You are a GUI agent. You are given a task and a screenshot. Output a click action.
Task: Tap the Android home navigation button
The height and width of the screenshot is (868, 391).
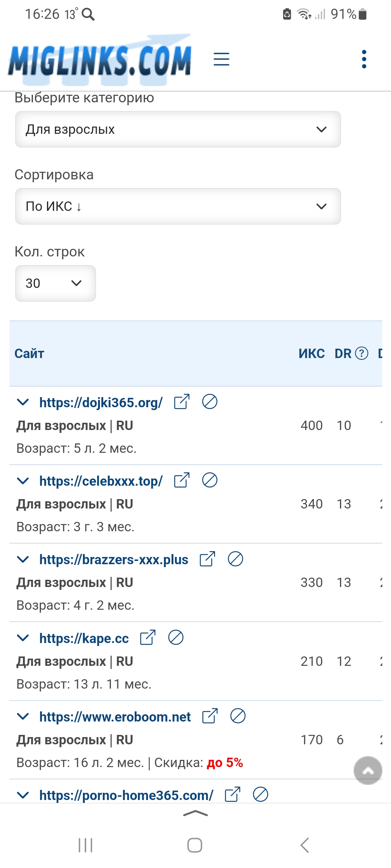195,845
